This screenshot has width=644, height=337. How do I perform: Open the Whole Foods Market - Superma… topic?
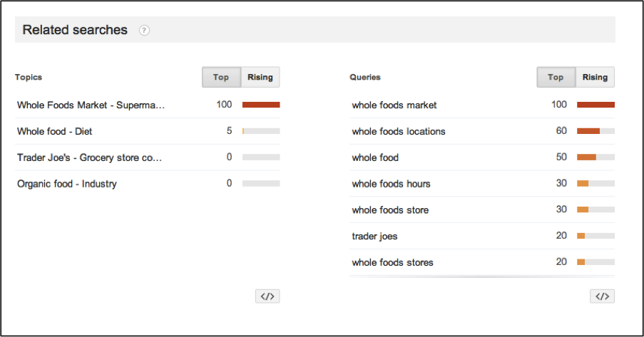coord(91,105)
